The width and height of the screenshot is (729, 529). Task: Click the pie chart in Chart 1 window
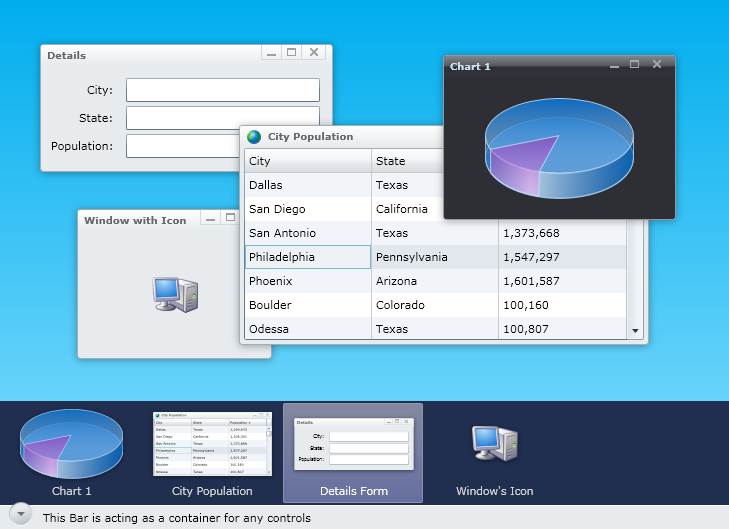559,148
